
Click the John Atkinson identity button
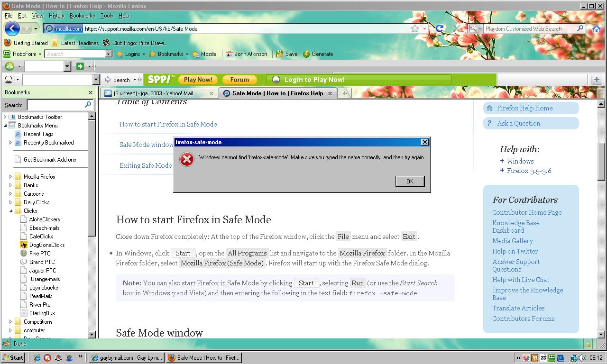(x=247, y=54)
